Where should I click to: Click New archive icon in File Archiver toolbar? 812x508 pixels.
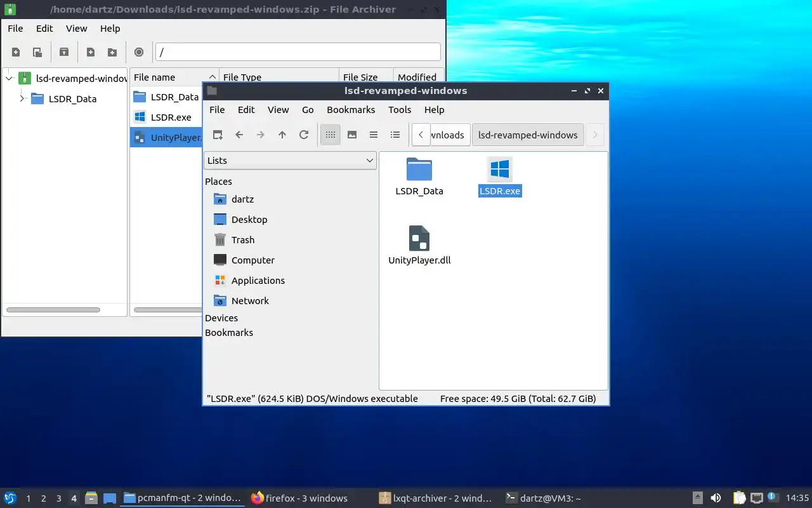(16, 52)
